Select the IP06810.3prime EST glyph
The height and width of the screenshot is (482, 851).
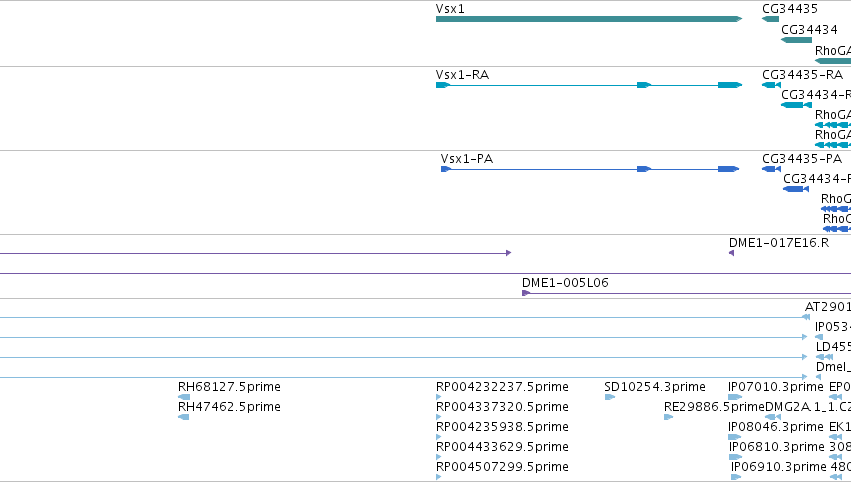[x=735, y=457]
